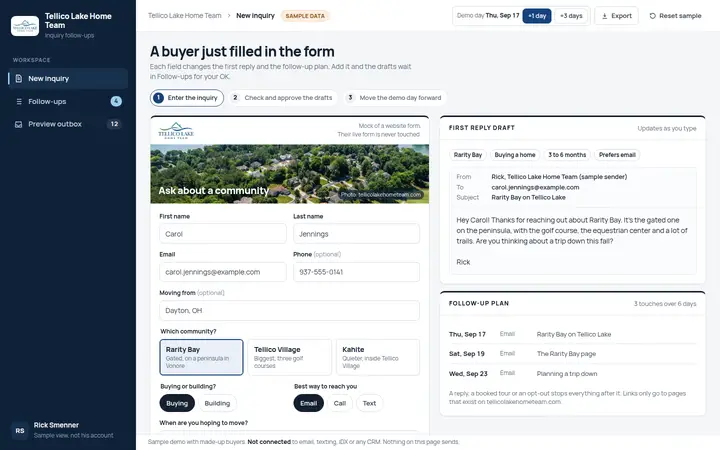
Task: Click the Phone input field
Action: point(356,272)
